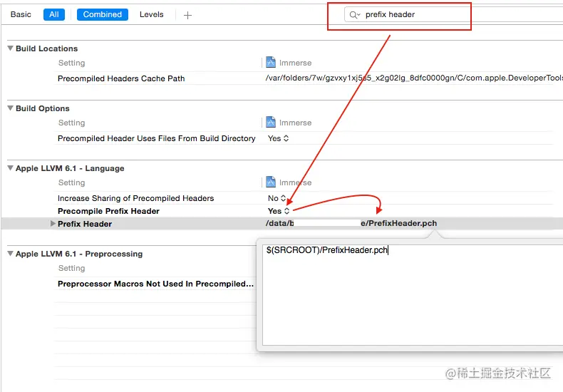Image resolution: width=563 pixels, height=392 pixels.
Task: Click the Setting column header under Apple LLVM Language
Action: (x=72, y=182)
